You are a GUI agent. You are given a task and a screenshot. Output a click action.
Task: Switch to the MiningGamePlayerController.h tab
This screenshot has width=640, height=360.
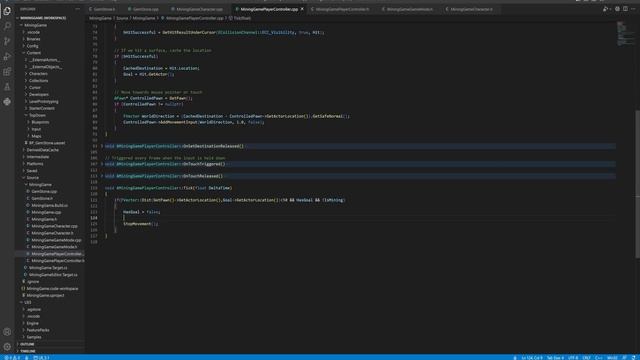click(342, 9)
